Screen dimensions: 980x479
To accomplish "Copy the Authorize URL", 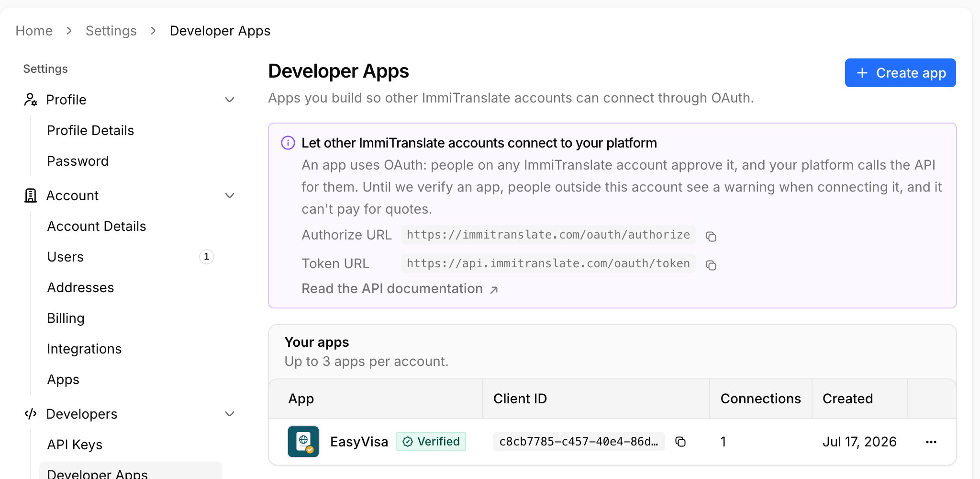I will tap(711, 236).
